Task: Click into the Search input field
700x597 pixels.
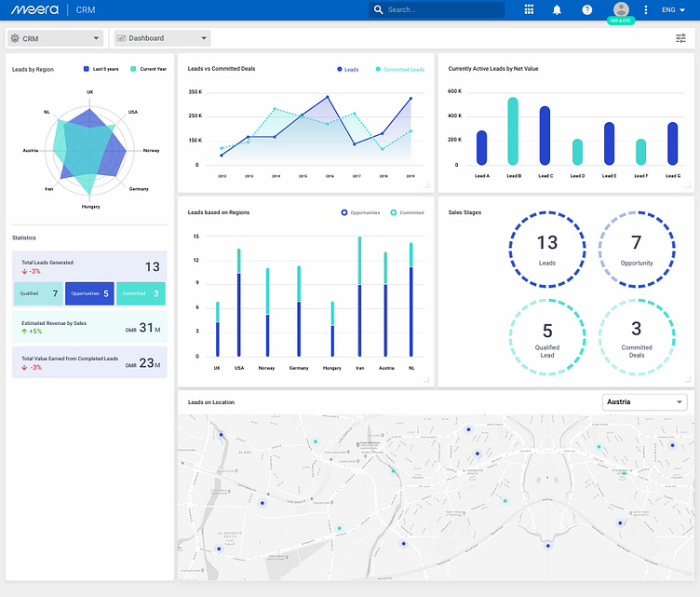Action: point(443,10)
